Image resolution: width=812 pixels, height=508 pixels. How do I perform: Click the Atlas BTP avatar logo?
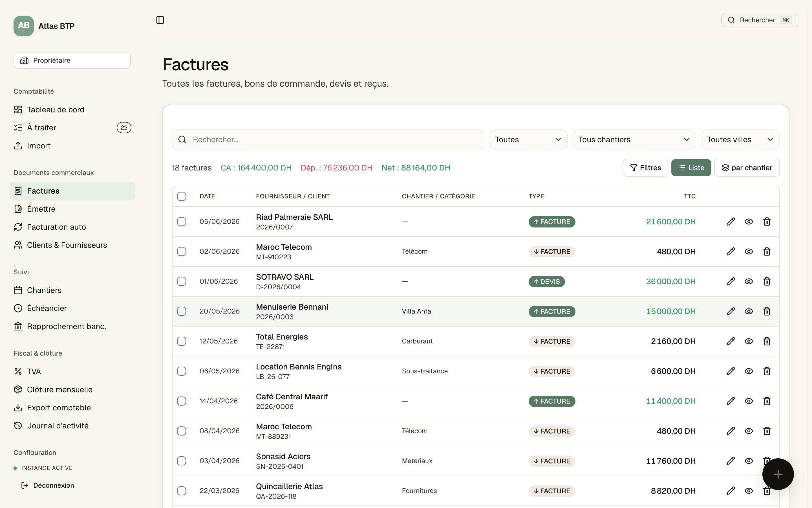(23, 25)
